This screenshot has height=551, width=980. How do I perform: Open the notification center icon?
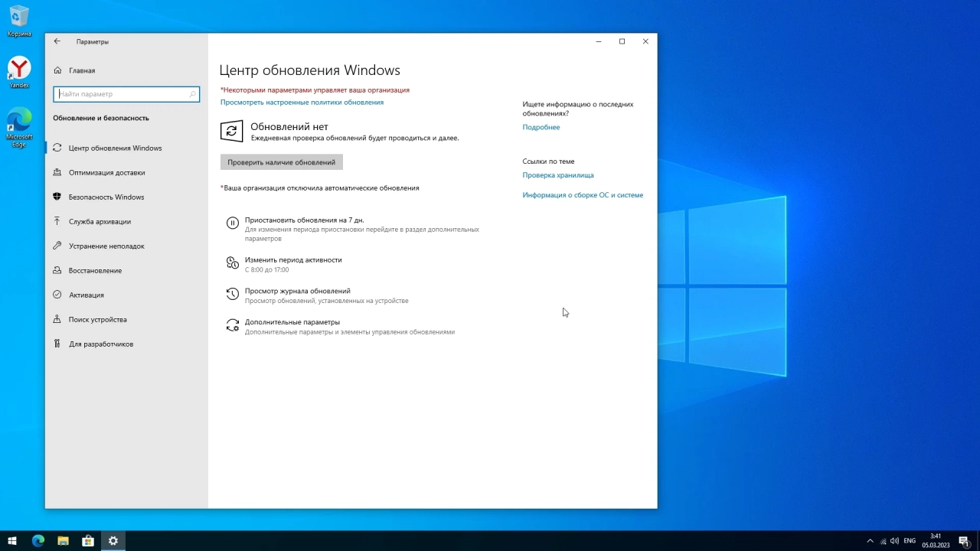(x=964, y=541)
